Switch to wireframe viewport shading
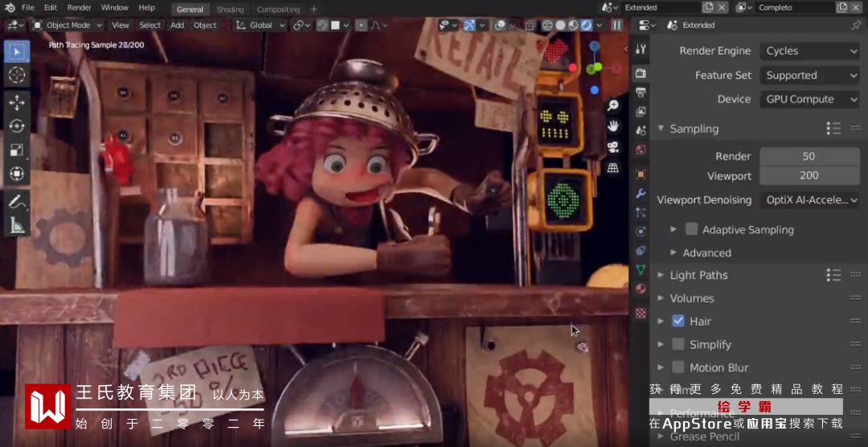The height and width of the screenshot is (447, 868). click(x=547, y=26)
